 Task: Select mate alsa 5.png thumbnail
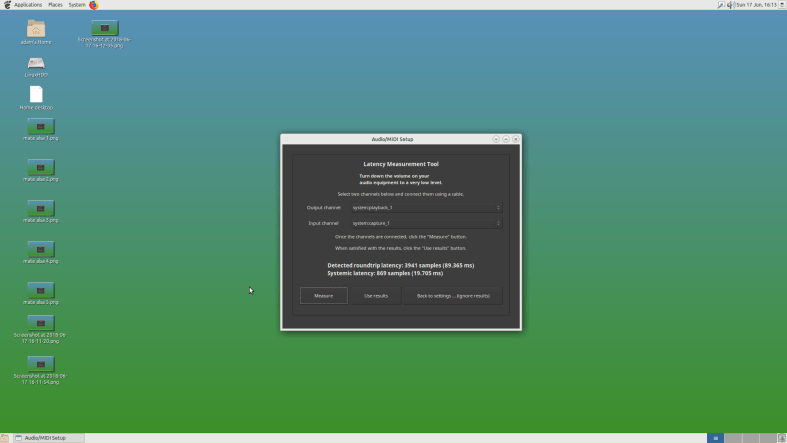[40, 290]
